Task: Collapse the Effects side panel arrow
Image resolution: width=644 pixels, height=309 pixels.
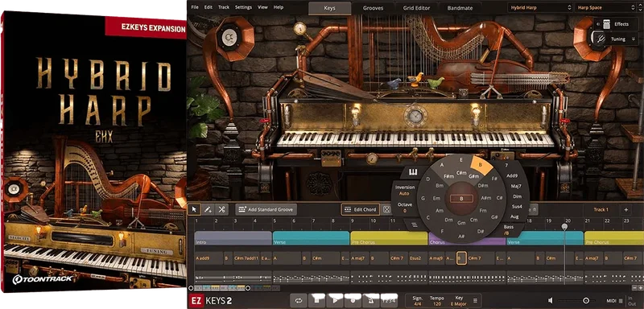Action: tap(598, 24)
